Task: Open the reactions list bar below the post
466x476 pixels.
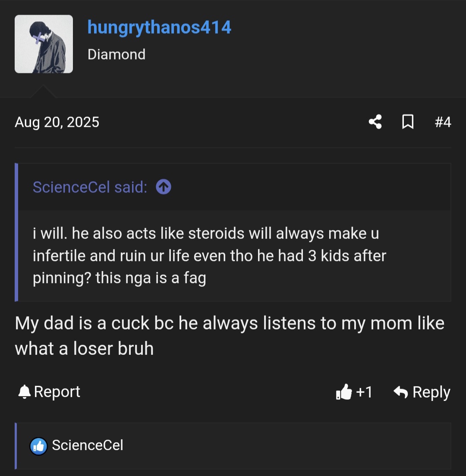Action: pos(285,446)
